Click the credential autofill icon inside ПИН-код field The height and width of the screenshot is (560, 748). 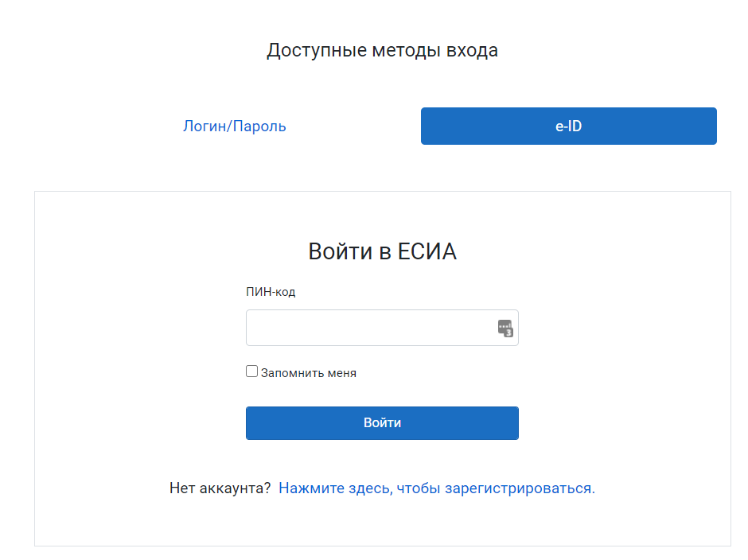(x=505, y=328)
